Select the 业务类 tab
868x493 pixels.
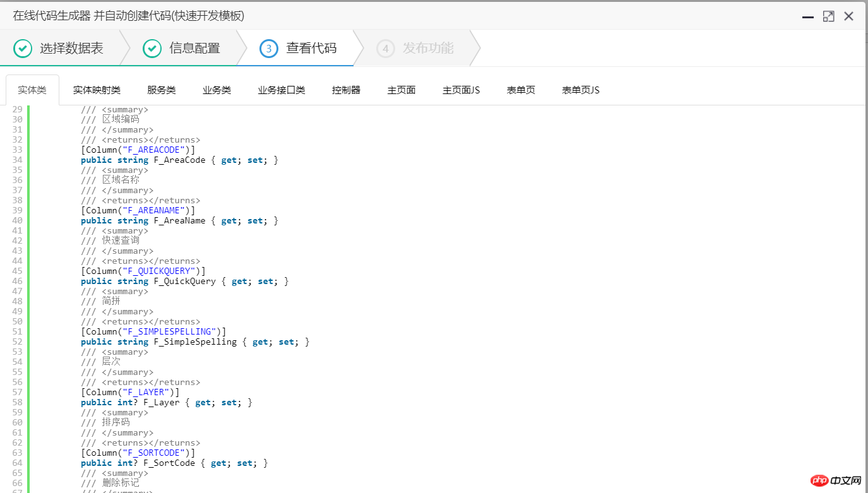click(217, 89)
